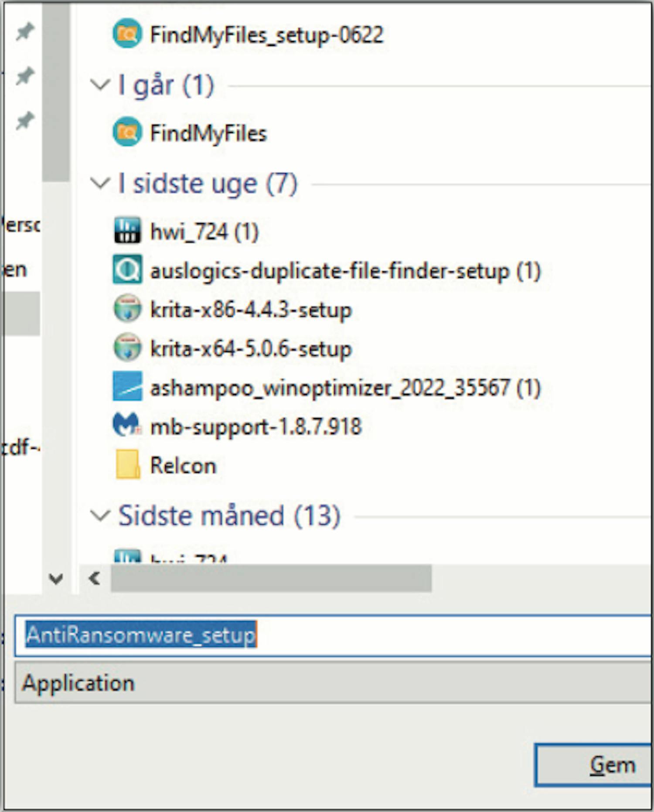This screenshot has width=654, height=812.
Task: Select 'auslogics-duplicate-file-finder-setup (1)' name
Action: (345, 271)
